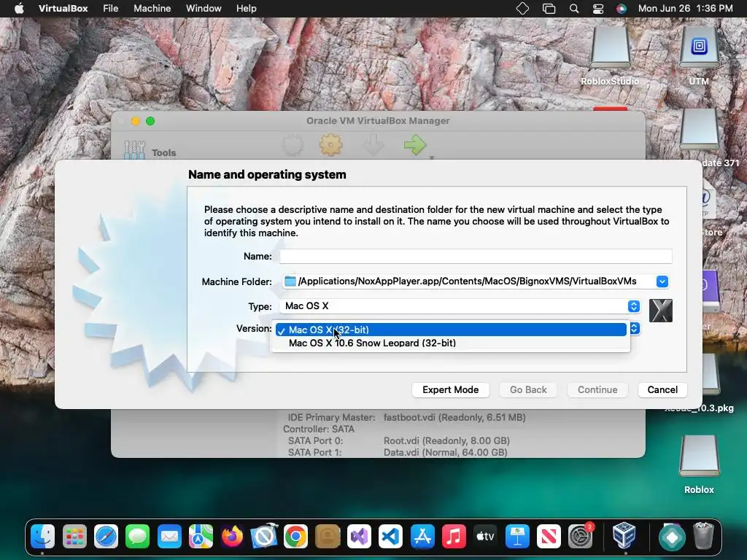Viewport: 747px width, 560px height.
Task: Open Launchpad from the Dock
Action: (74, 537)
